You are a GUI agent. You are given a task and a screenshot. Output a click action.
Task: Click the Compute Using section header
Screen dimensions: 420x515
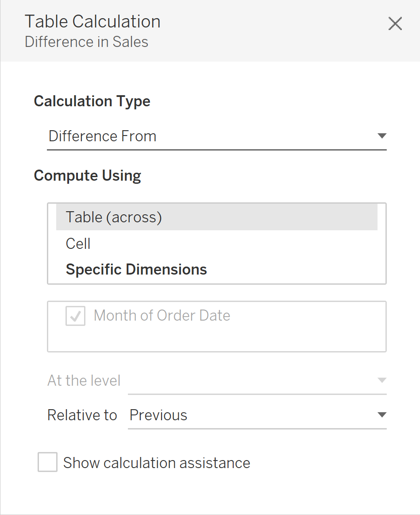(87, 175)
